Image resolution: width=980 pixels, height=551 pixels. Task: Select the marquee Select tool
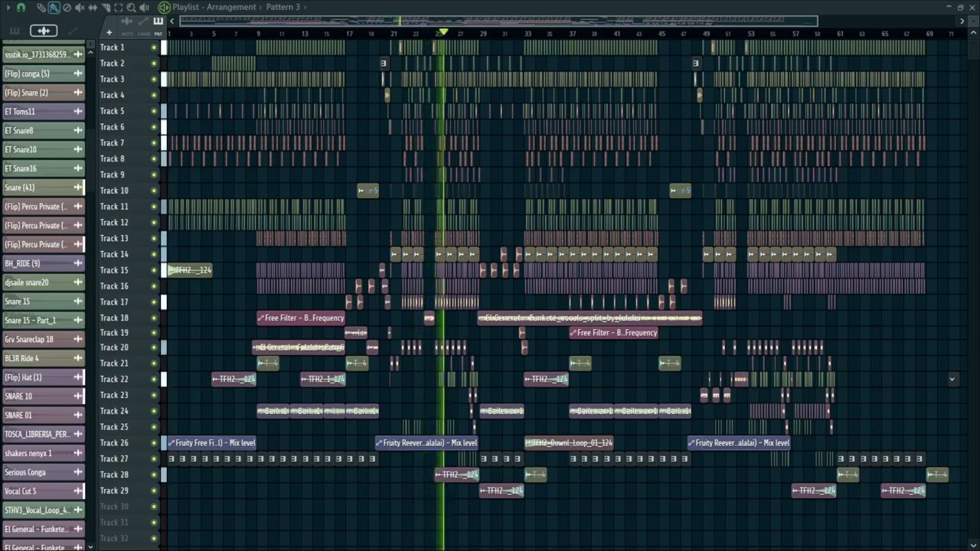119,7
